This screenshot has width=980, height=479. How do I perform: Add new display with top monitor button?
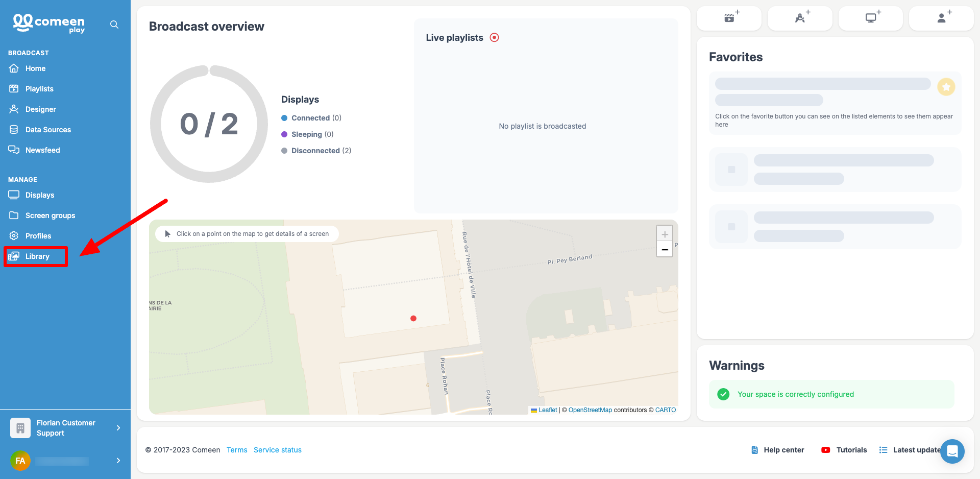coord(871,18)
